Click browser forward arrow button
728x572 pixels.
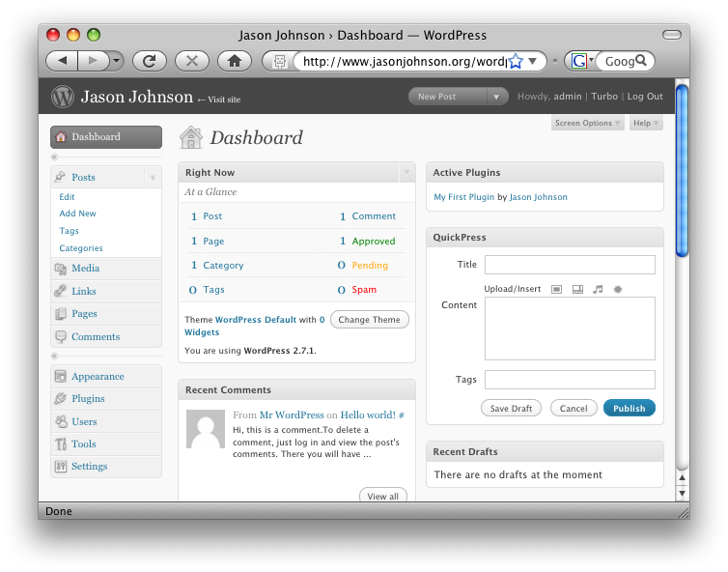click(94, 61)
